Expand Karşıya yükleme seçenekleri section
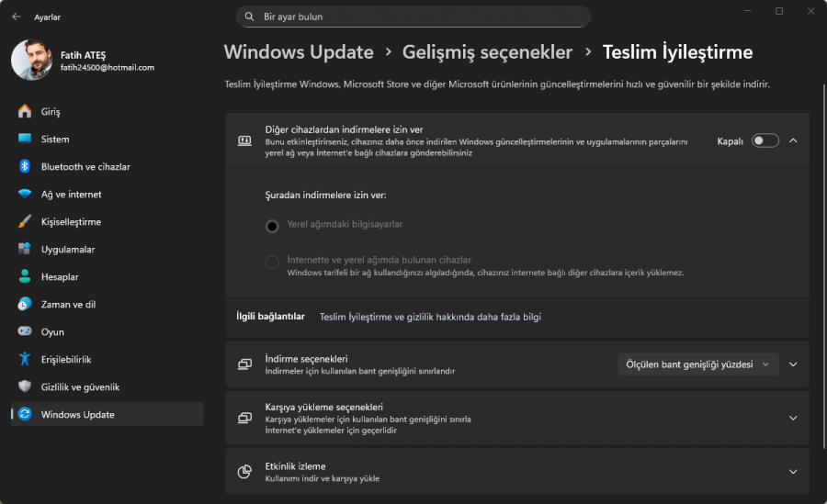 coord(793,418)
